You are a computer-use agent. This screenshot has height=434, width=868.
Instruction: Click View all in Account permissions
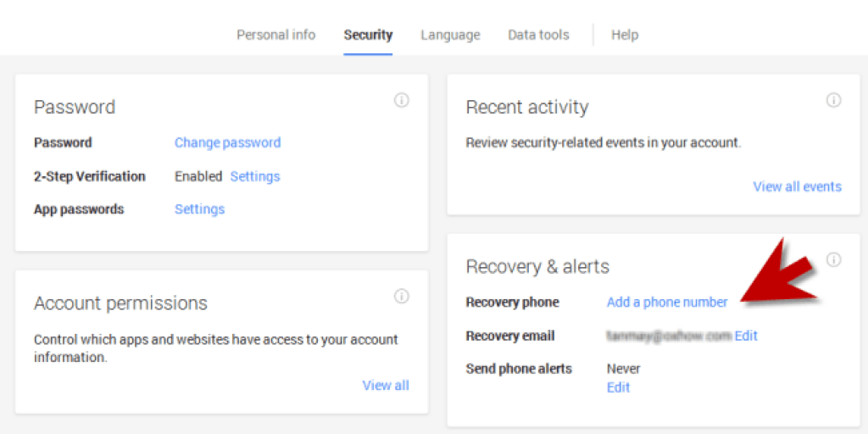pos(386,385)
